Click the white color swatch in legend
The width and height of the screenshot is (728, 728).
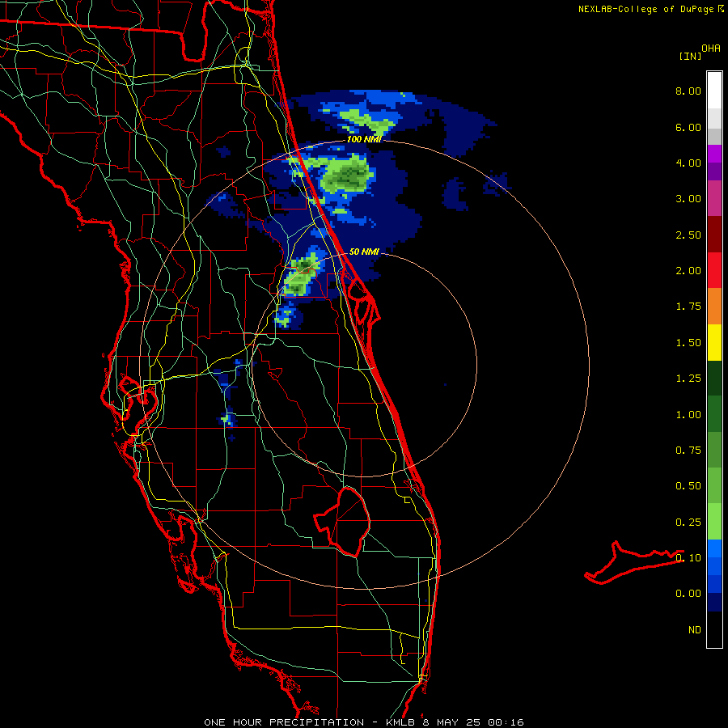click(x=714, y=90)
